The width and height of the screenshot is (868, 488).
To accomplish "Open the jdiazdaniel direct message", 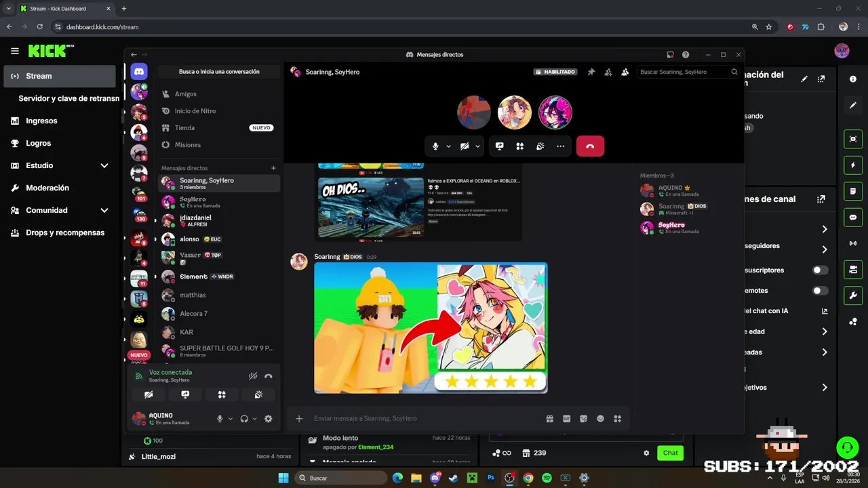I will (219, 220).
